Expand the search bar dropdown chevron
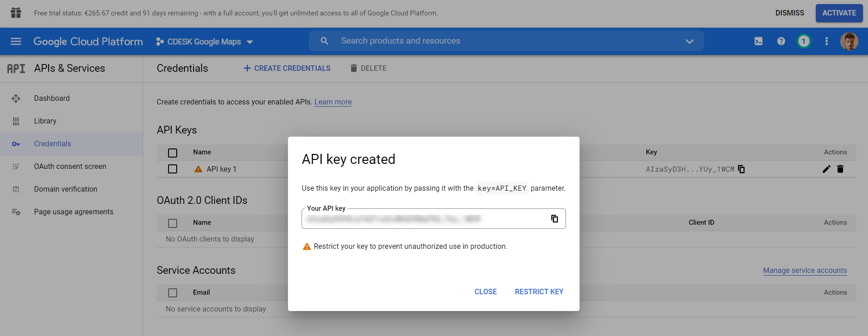The image size is (868, 336). pyautogui.click(x=689, y=41)
